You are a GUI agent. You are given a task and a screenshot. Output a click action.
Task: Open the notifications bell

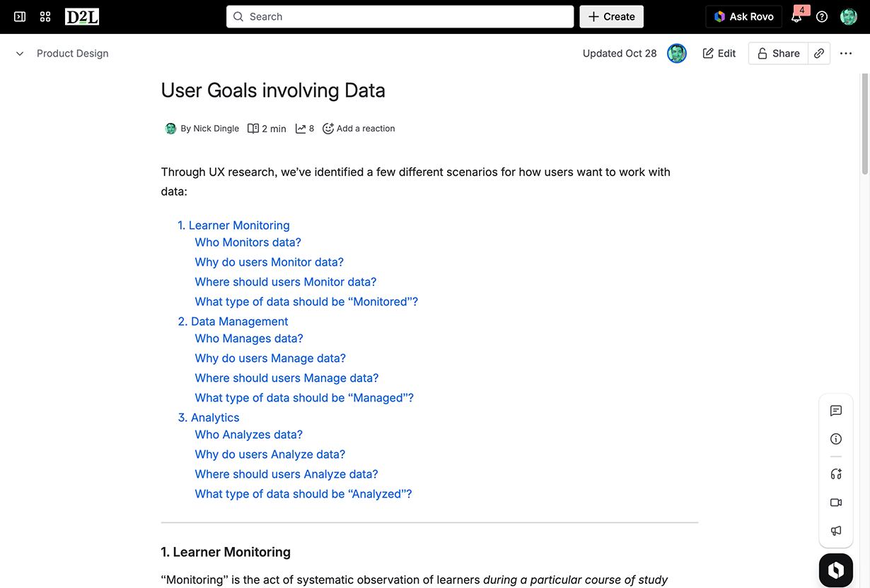[x=796, y=17]
